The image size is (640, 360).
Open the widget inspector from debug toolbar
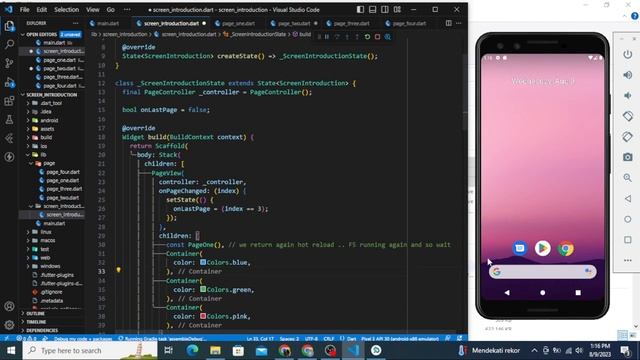[388, 37]
